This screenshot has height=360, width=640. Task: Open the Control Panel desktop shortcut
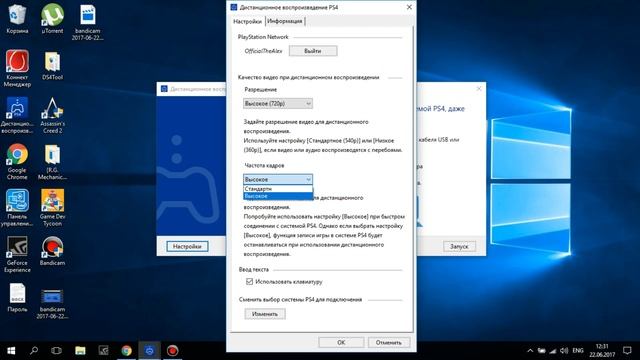[17, 208]
